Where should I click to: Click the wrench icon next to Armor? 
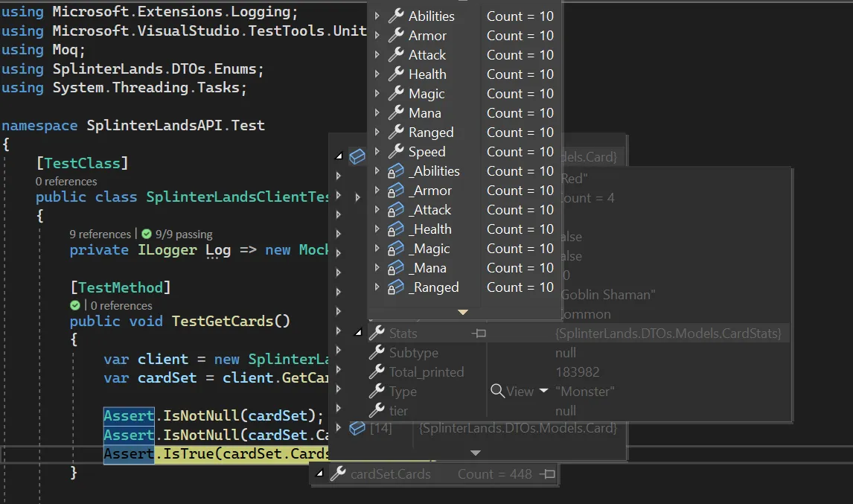(396, 35)
